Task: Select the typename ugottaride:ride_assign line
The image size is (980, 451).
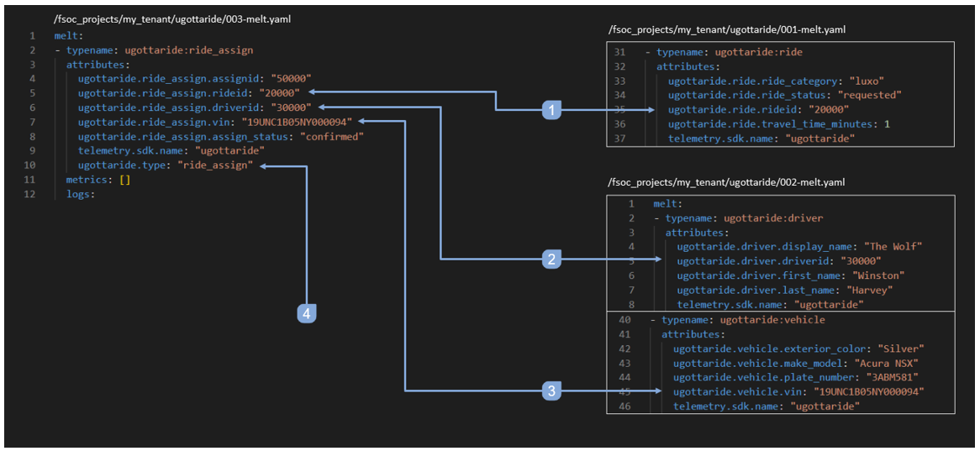Action: (x=160, y=50)
